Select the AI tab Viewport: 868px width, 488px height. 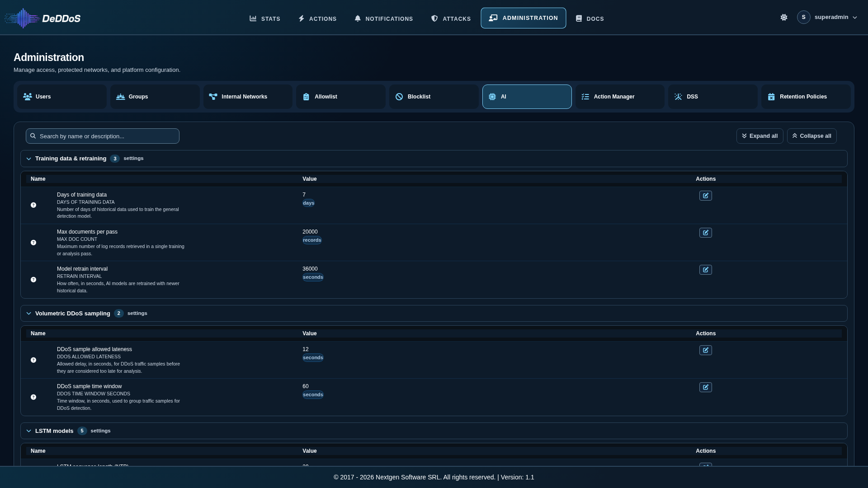click(x=527, y=97)
